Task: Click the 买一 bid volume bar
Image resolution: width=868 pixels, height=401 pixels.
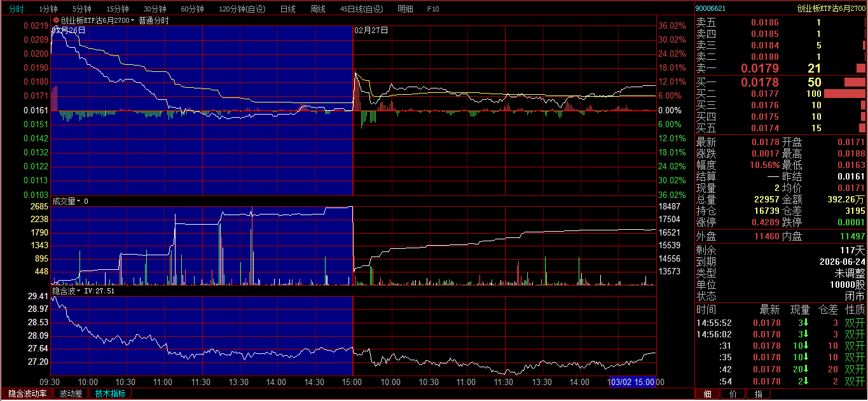Action: pyautogui.click(x=854, y=82)
